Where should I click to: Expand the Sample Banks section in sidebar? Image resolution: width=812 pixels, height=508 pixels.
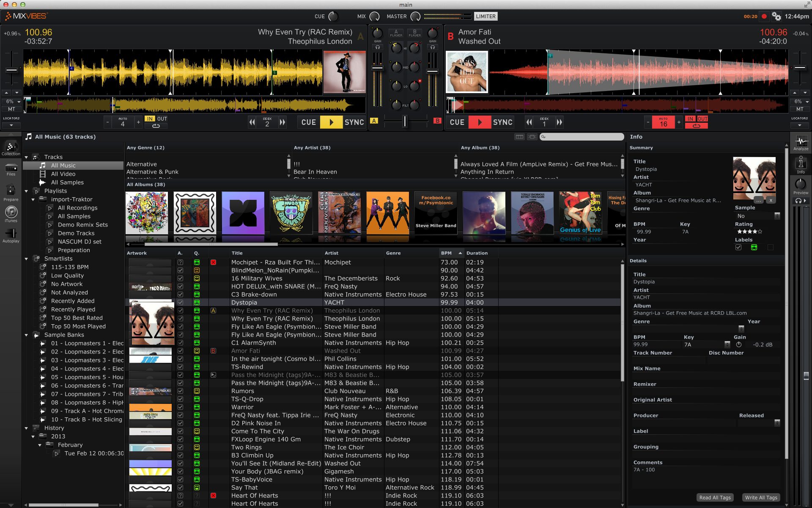27,335
